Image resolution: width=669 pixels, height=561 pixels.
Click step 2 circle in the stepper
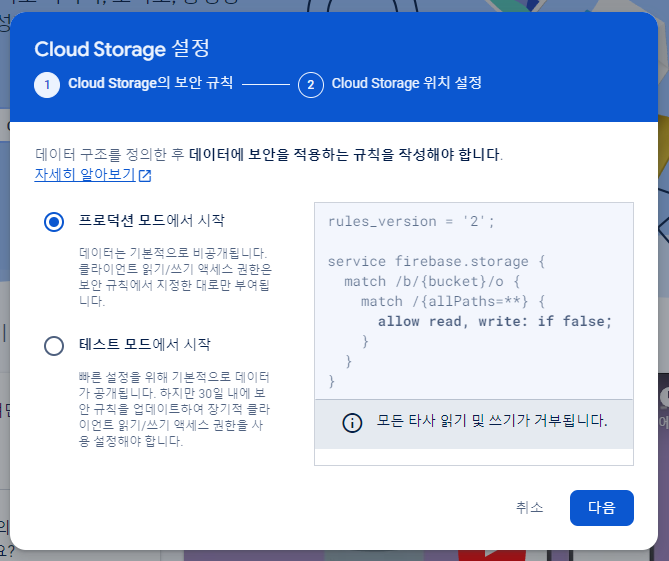pos(311,85)
